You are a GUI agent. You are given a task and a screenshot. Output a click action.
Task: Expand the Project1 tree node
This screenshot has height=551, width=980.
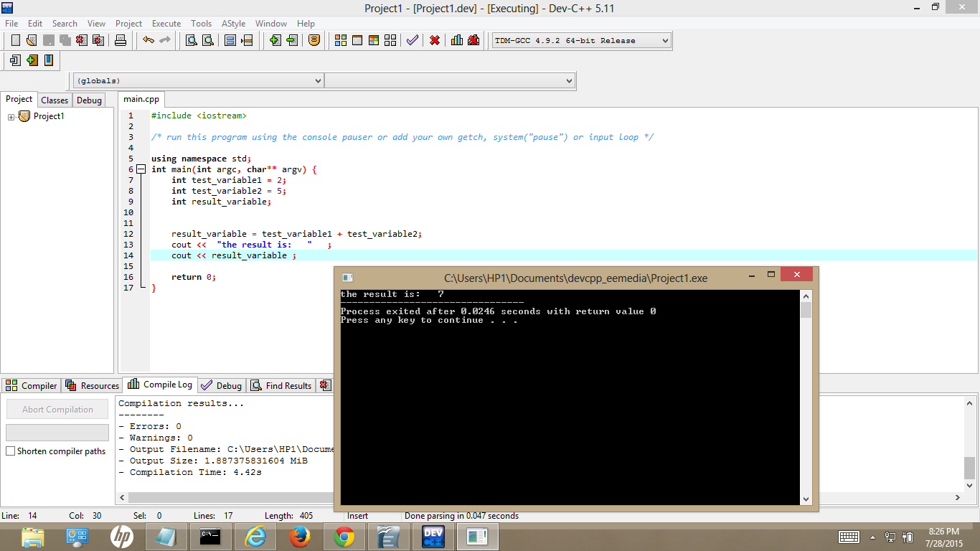point(11,117)
